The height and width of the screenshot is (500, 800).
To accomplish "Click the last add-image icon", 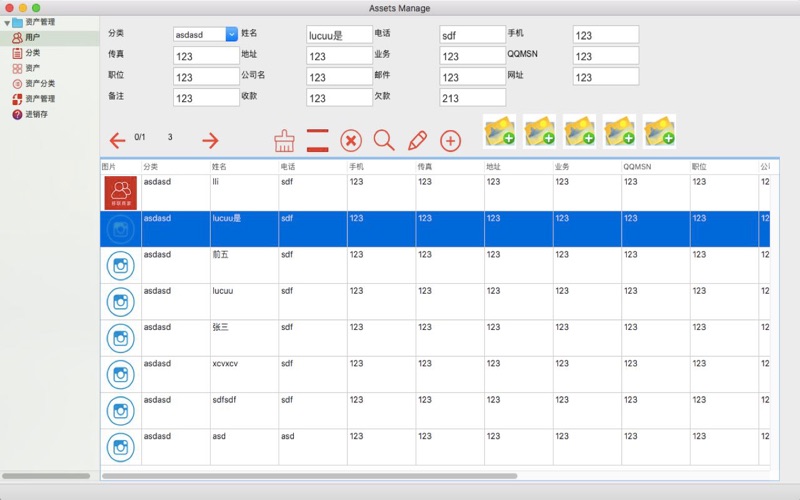I will (x=659, y=130).
